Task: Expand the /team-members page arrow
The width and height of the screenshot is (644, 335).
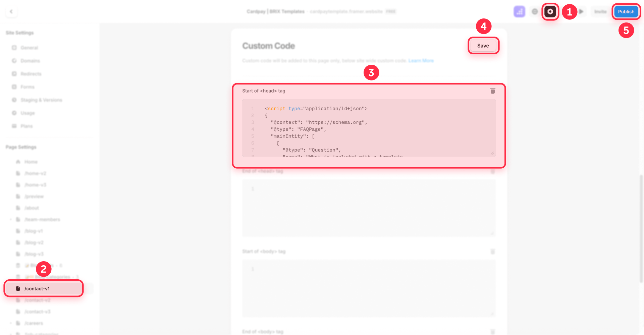Action: tap(11, 219)
